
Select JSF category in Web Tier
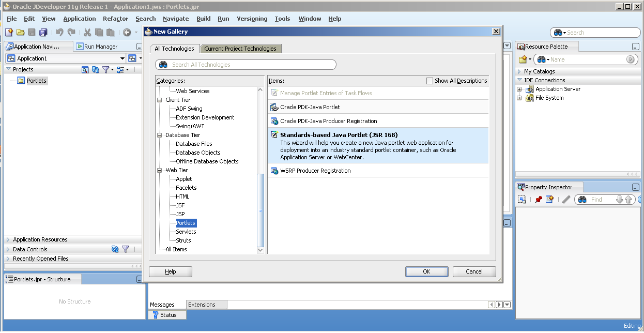180,205
